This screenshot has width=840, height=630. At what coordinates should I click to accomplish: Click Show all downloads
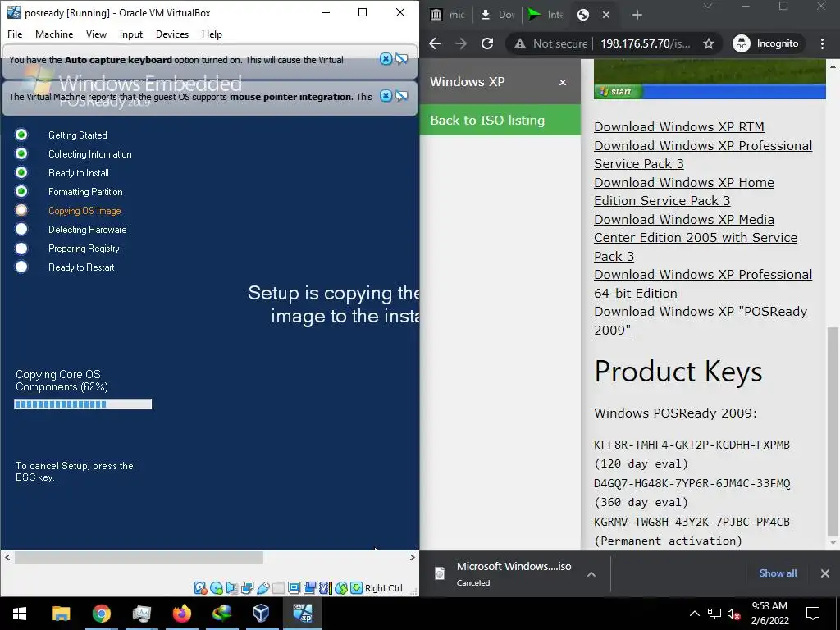778,573
